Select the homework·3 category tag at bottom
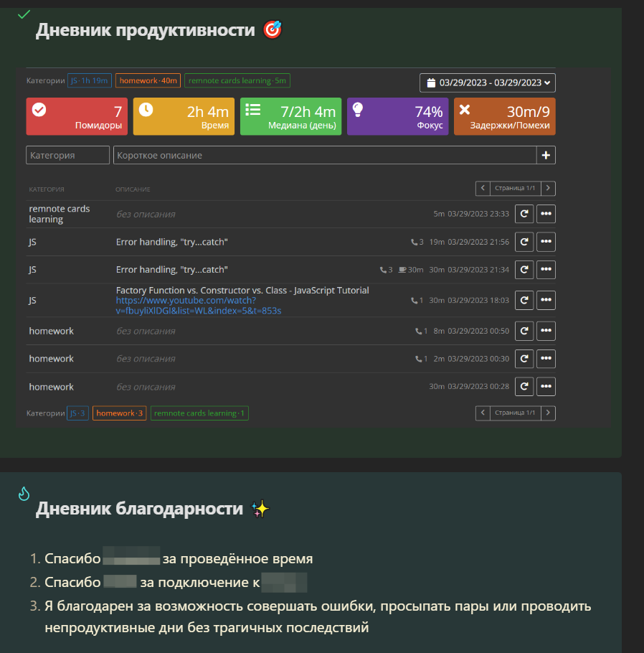This screenshot has height=653, width=644. coord(120,413)
